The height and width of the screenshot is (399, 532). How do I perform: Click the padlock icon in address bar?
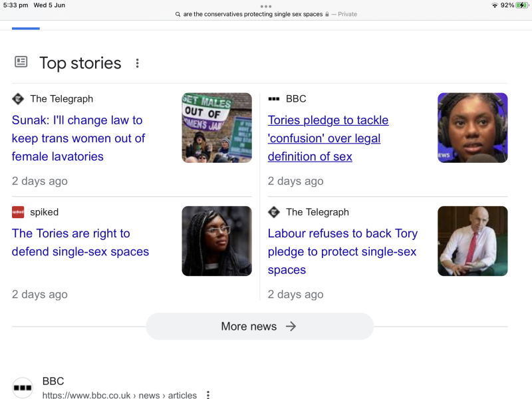click(327, 14)
